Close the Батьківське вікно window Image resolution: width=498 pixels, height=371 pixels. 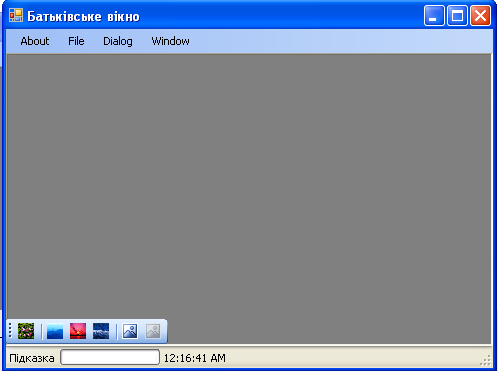click(x=480, y=16)
